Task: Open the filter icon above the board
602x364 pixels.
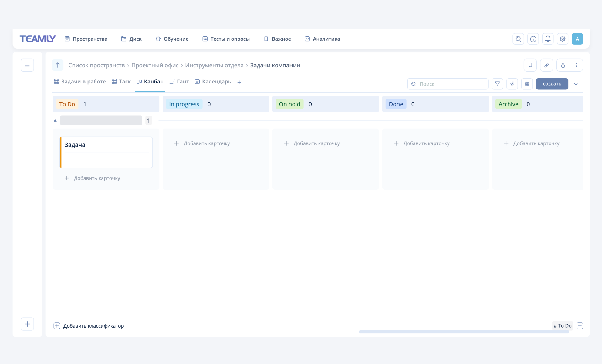Action: pos(497,84)
